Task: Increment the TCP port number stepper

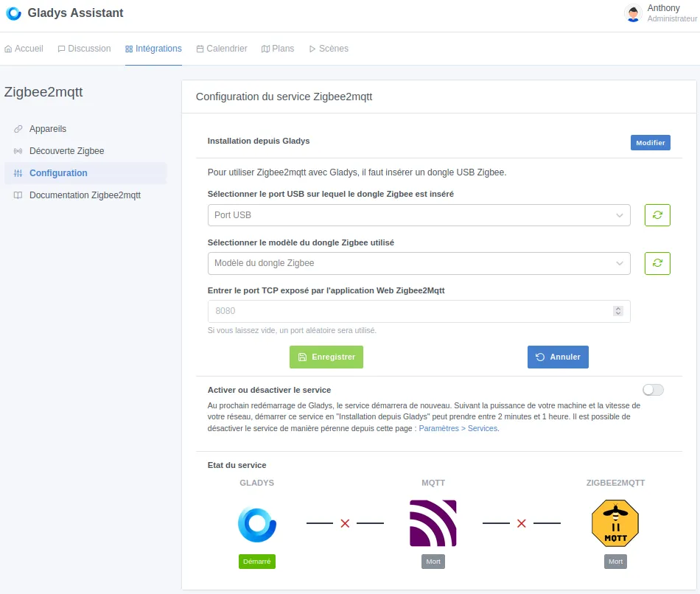Action: [x=618, y=309]
